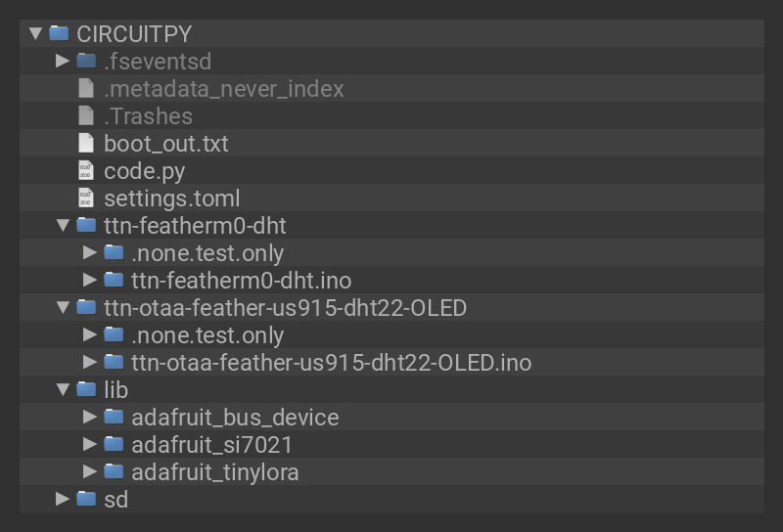Select the ttn-otaa-feather-us915-dht22-OLED folder name
This screenshot has width=783, height=532.
point(285,307)
